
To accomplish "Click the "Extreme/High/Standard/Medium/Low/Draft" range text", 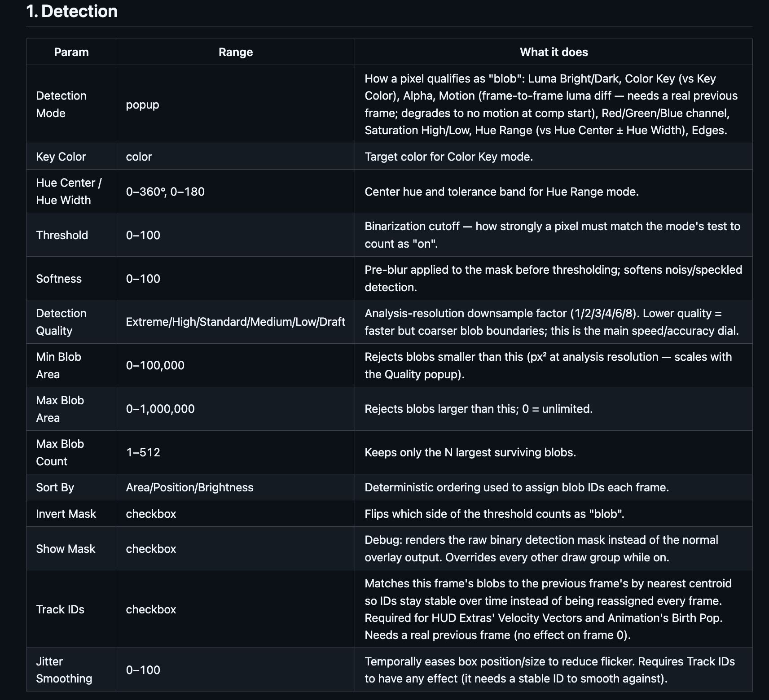I will click(x=236, y=322).
